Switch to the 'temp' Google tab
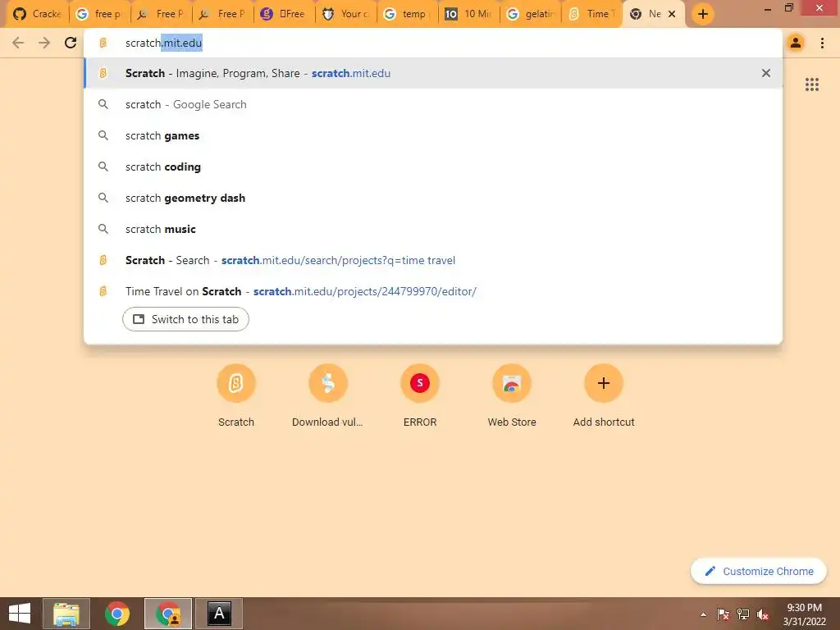The width and height of the screenshot is (840, 630). tap(408, 14)
